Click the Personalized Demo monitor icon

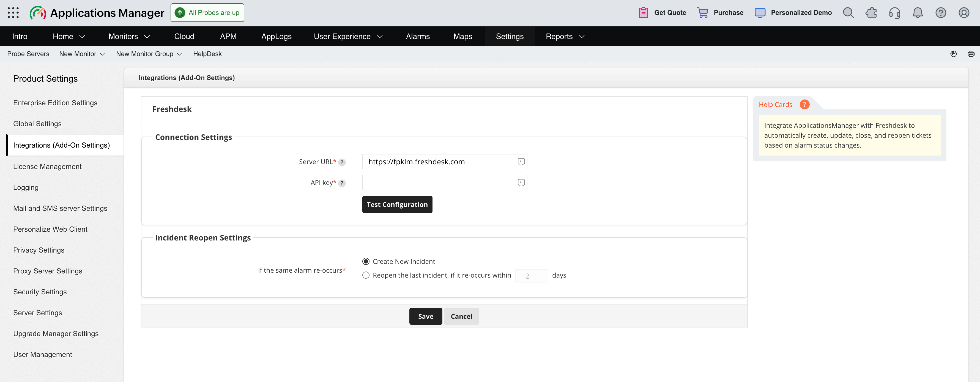[760, 13]
